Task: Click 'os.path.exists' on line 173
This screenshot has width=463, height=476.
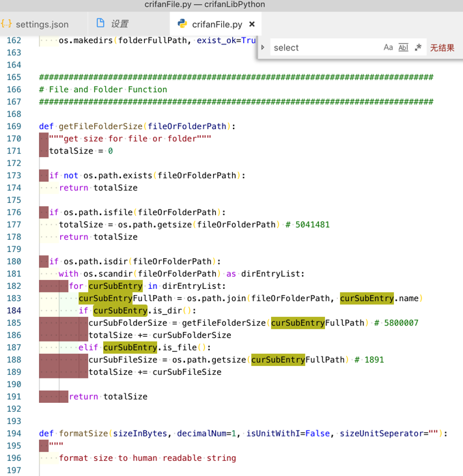Action: click(x=118, y=176)
